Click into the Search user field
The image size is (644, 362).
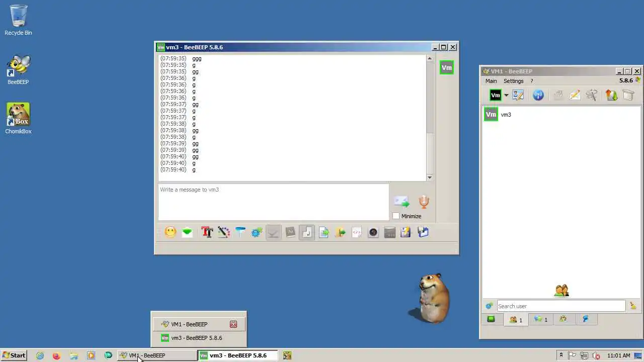[561, 306]
